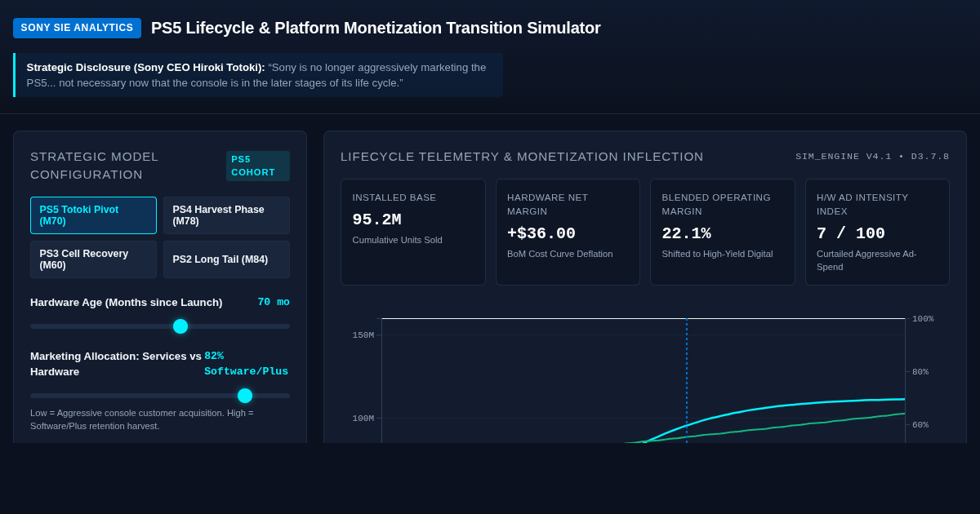Viewport: 980px width, 514px height.
Task: Open the Blended Operating Margin card
Action: tap(723, 233)
